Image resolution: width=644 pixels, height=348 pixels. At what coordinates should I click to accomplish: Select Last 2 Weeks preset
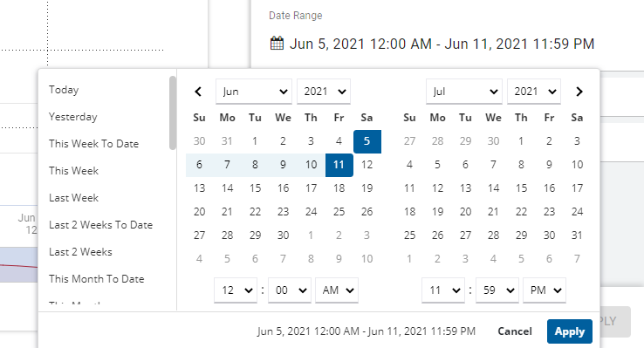click(x=80, y=252)
